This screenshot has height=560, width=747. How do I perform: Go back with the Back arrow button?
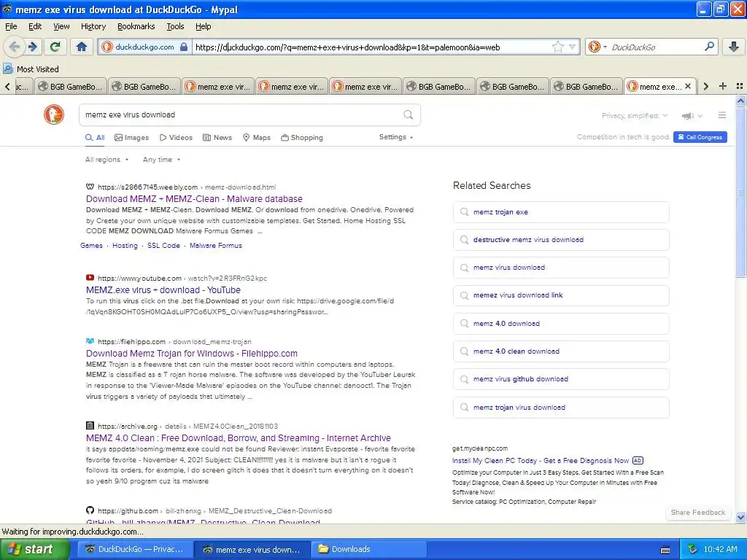(x=15, y=47)
